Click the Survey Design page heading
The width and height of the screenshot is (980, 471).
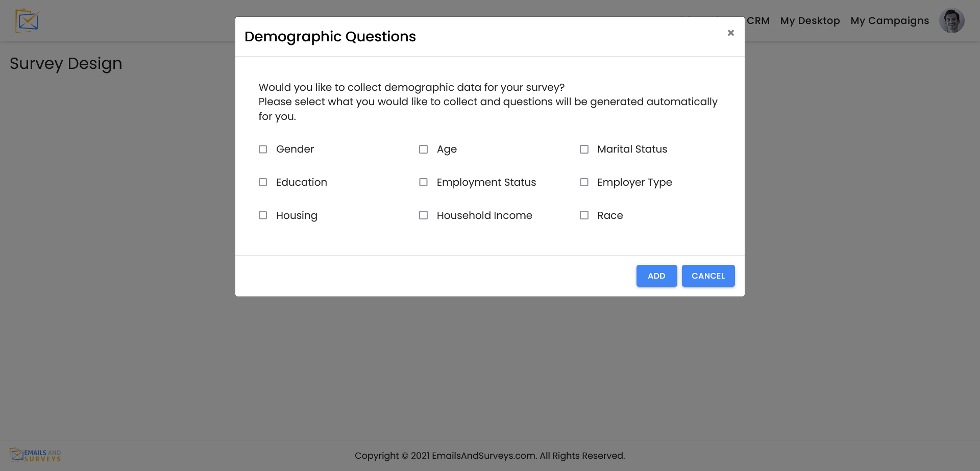click(66, 64)
